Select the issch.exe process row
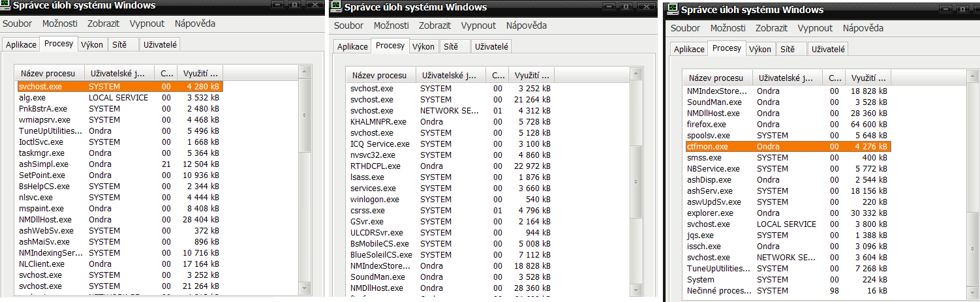The width and height of the screenshot is (980, 302). click(x=788, y=246)
